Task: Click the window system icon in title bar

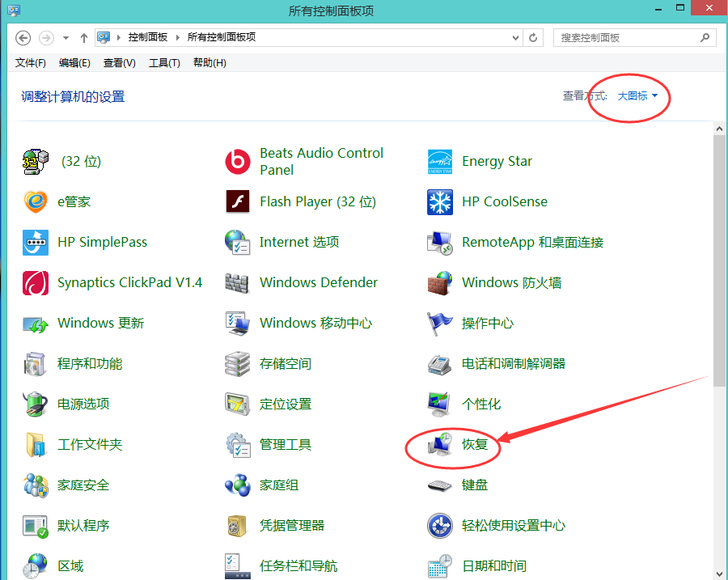Action: point(14,11)
